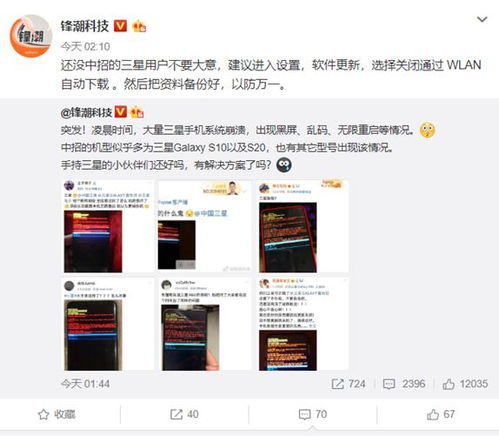Open the top-middle thumbnail mentioning 中国三星
Image resolution: width=499 pixels, height=436 pixels.
tap(204, 226)
